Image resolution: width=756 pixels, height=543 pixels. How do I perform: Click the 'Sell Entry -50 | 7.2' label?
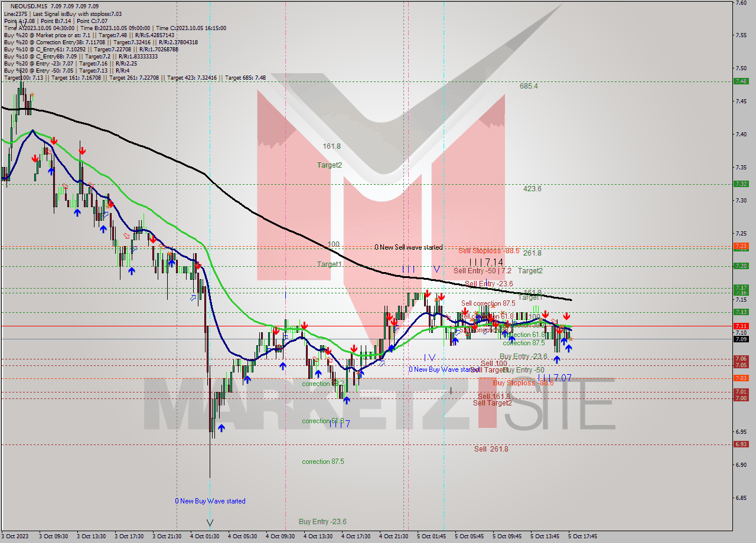click(x=483, y=271)
